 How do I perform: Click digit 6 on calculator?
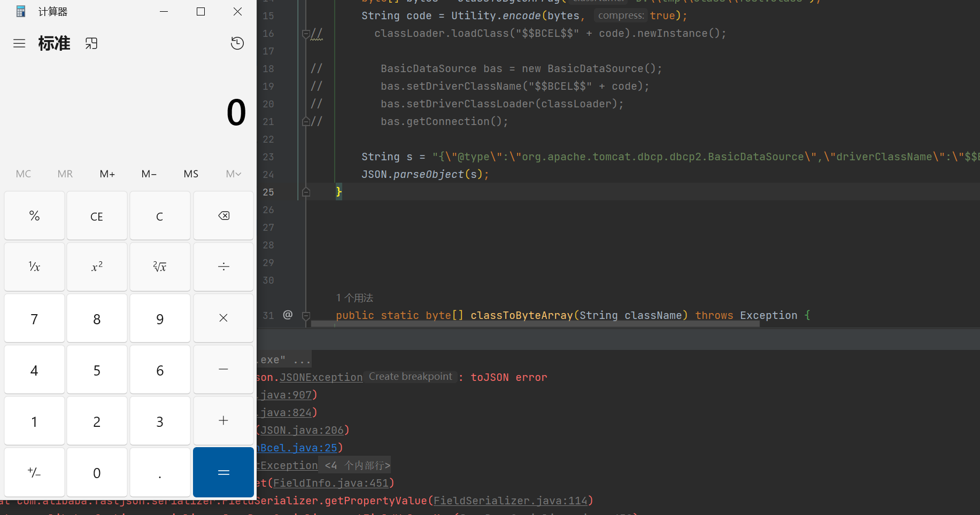(x=160, y=370)
